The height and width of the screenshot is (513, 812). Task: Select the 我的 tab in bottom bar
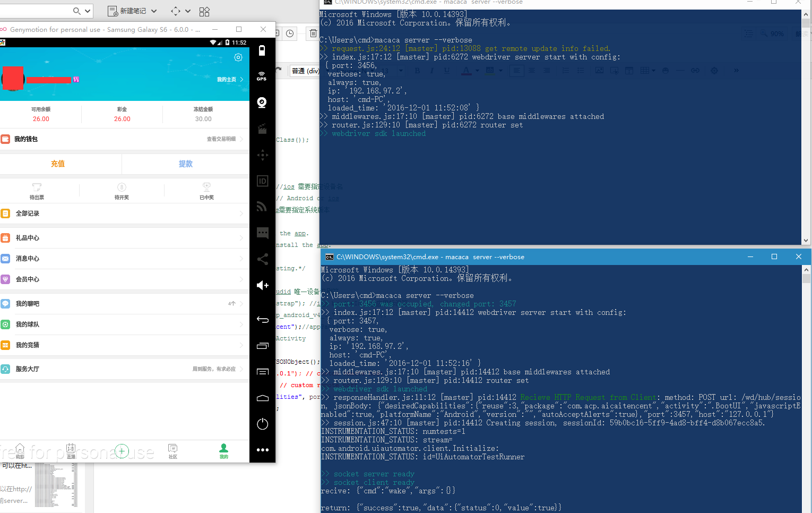click(x=223, y=451)
